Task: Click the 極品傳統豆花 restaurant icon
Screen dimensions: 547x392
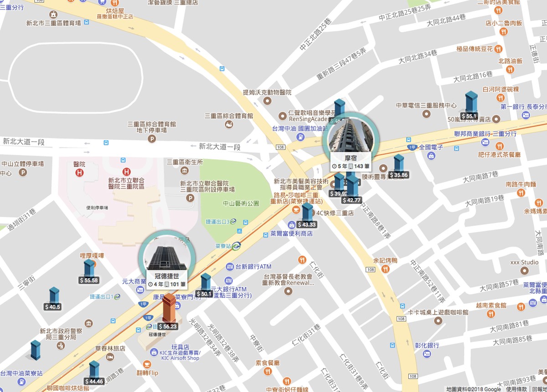Action: click(x=499, y=49)
